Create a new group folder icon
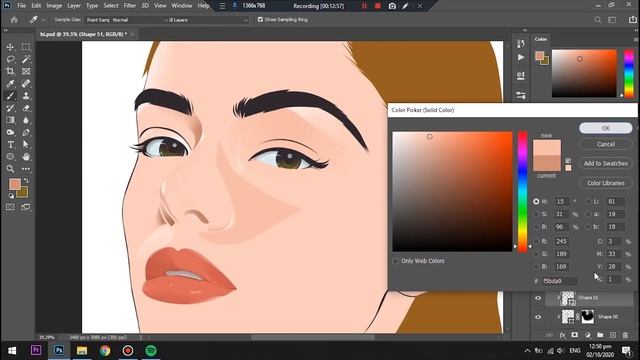This screenshot has width=640, height=360. (x=600, y=335)
